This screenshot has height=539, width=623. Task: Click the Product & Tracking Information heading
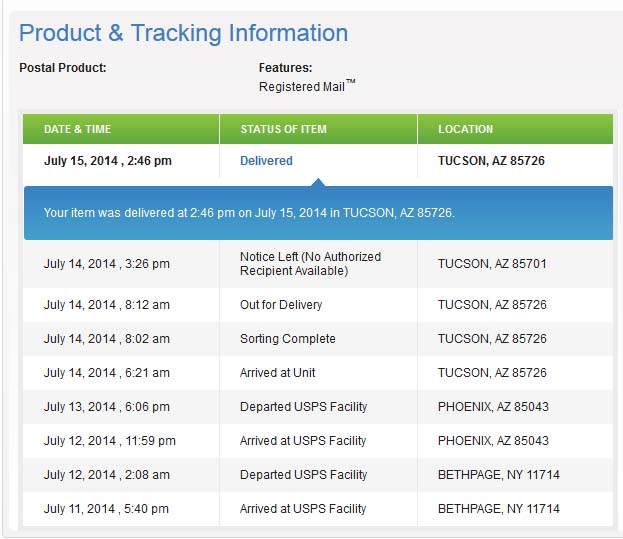184,33
